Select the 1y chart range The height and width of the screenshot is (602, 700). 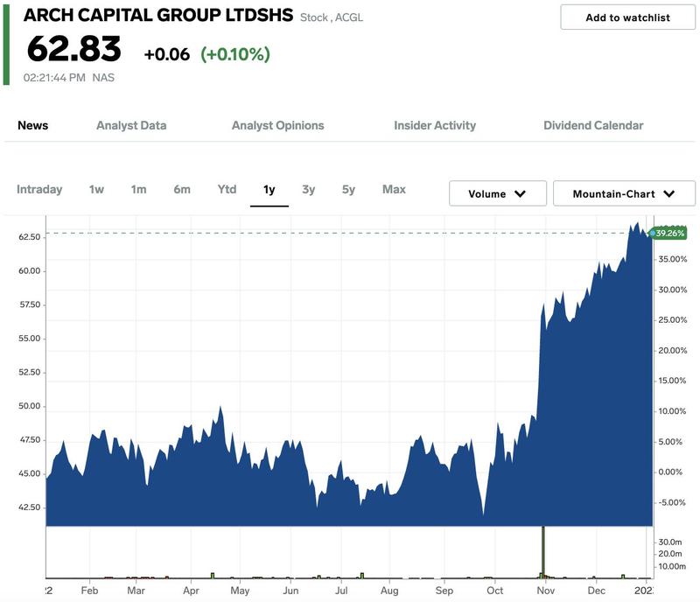269,190
